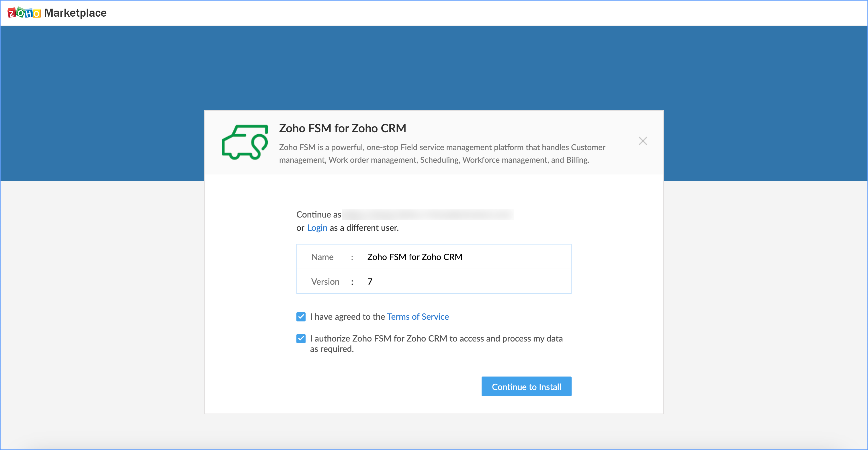
Task: Click the Zoho FSM for Zoho CRM heading
Action: [x=342, y=129]
